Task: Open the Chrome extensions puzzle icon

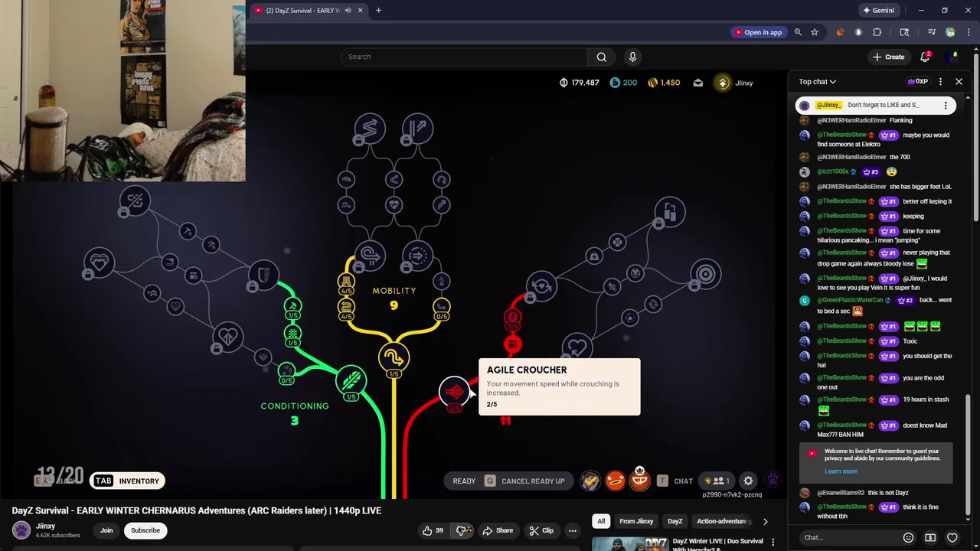Action: (877, 32)
